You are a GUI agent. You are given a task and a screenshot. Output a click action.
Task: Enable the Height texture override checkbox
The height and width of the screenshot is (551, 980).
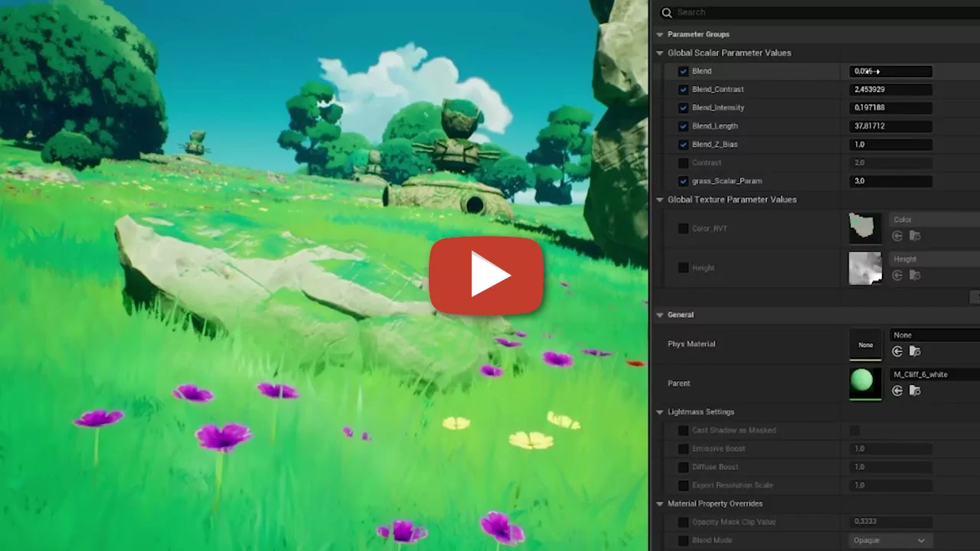click(684, 268)
